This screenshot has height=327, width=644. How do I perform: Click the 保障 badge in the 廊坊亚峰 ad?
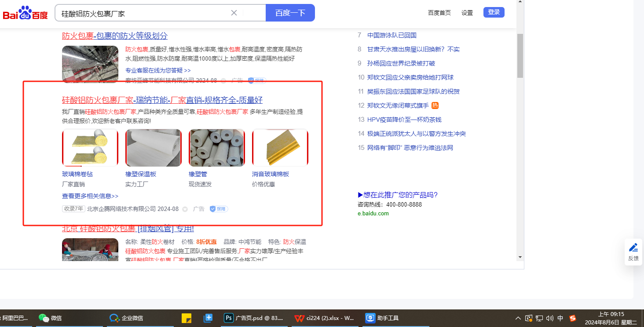257,80
